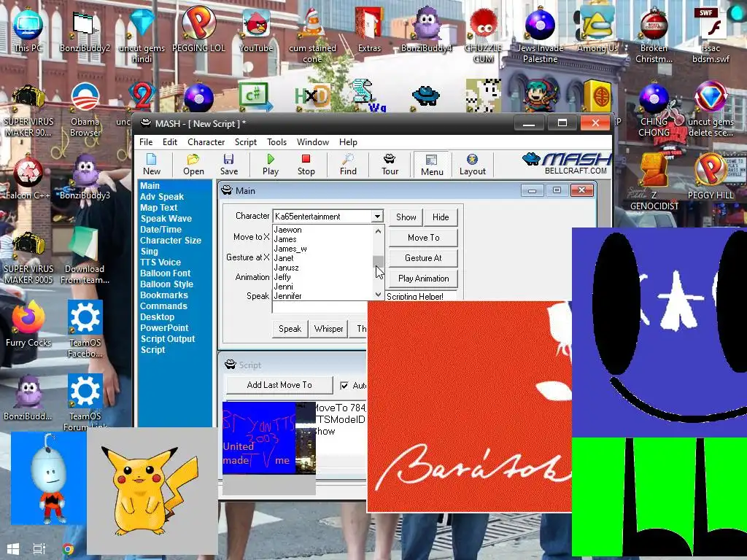Choose James_w in the character list
Screen dimensions: 747x560
point(290,249)
